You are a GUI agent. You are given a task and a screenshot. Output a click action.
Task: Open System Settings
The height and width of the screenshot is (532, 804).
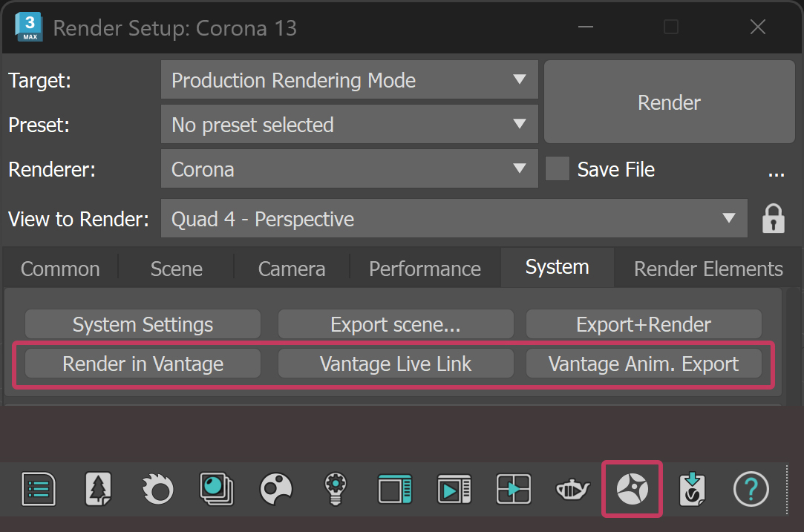pyautogui.click(x=143, y=324)
